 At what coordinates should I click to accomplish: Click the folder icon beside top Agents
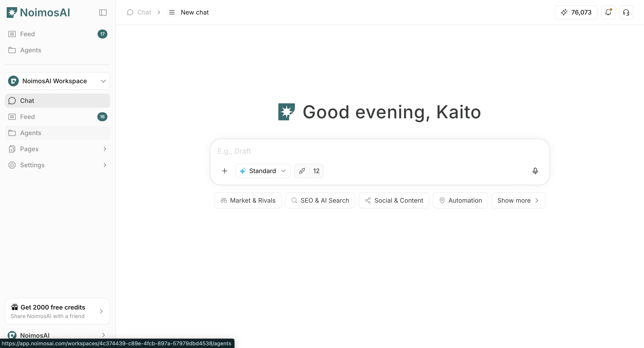click(x=12, y=50)
